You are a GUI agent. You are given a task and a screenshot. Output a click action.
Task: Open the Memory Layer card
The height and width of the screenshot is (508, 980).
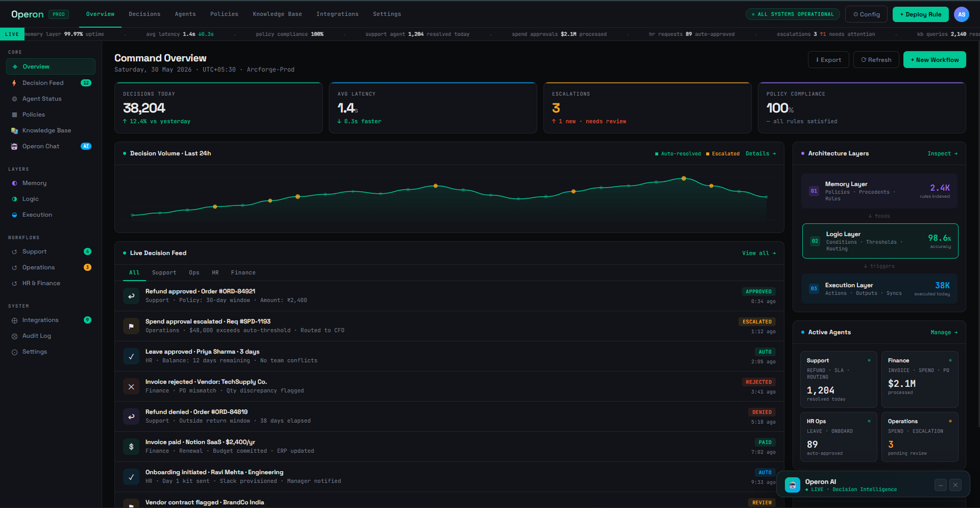[880, 191]
